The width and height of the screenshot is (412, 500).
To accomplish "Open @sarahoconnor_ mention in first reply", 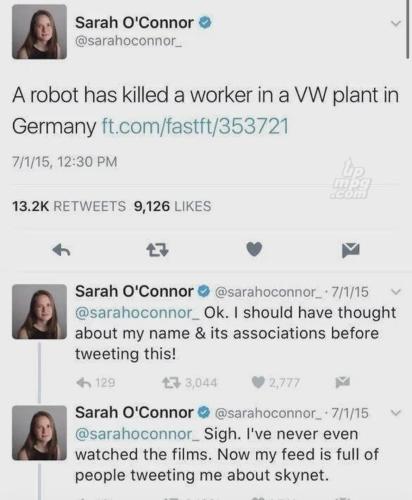I will tap(137, 313).
